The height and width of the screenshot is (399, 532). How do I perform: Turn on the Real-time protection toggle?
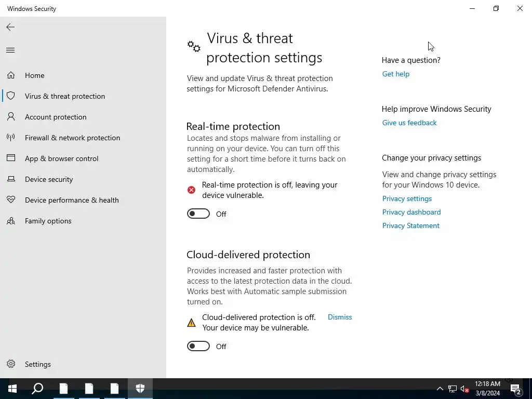point(198,214)
